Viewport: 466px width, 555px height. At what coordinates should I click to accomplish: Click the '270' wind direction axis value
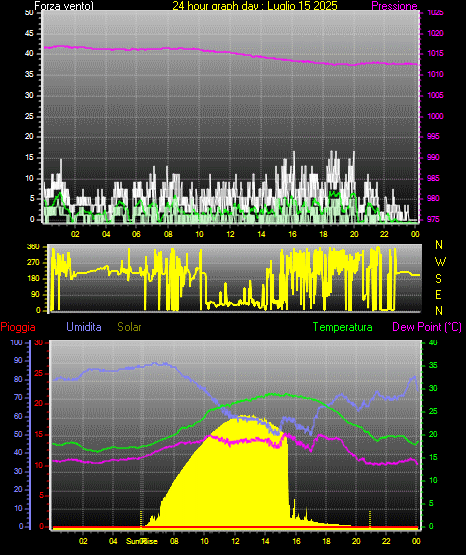[33, 263]
